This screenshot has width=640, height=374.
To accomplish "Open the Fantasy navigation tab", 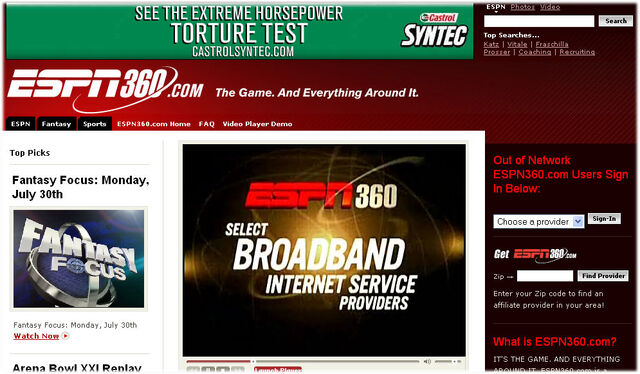I will click(x=56, y=124).
